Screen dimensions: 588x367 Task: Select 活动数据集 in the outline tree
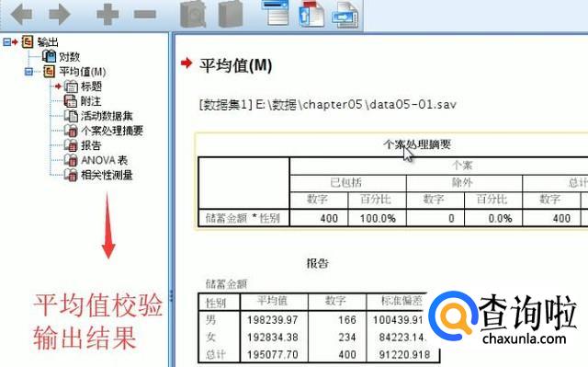point(107,116)
